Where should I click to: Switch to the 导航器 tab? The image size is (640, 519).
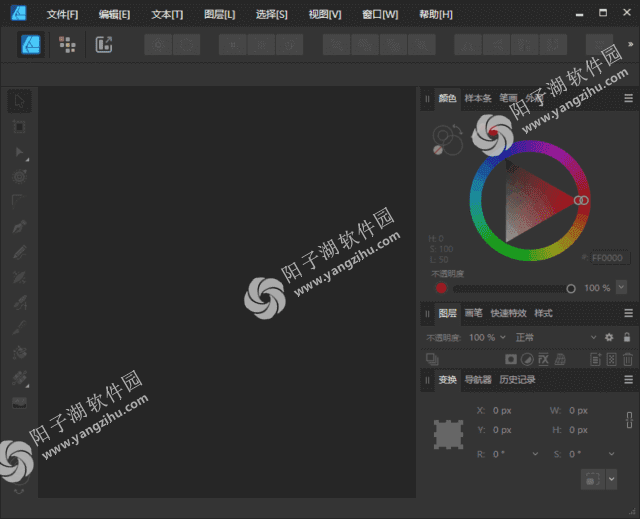[x=478, y=380]
